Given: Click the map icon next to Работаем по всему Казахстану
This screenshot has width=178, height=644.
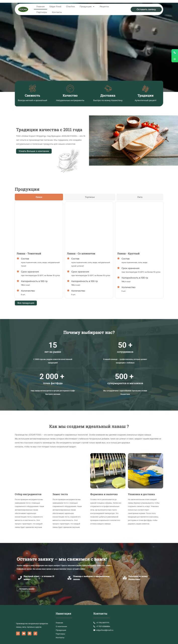Looking at the screenshot, I should pyautogui.click(x=125, y=578).
